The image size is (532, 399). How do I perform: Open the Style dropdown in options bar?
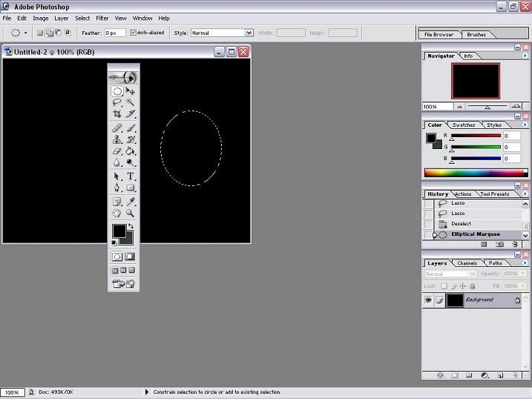pos(249,33)
